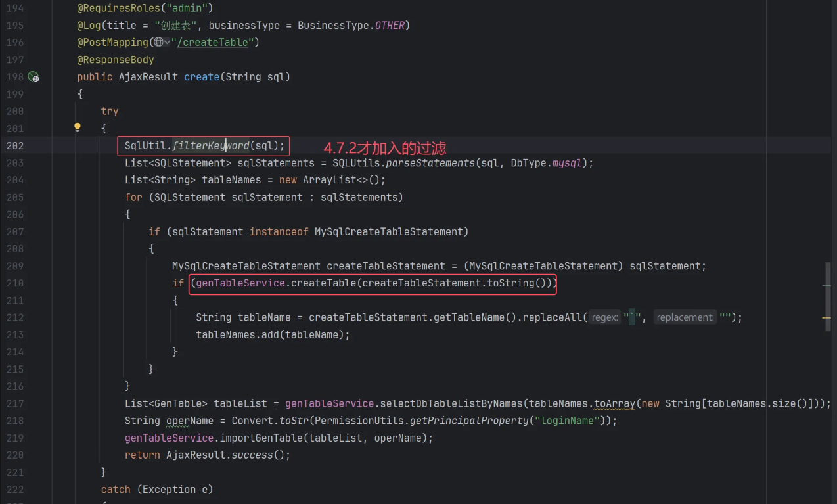Click the @ResponseBody annotation
This screenshot has width=837, height=504.
click(116, 60)
